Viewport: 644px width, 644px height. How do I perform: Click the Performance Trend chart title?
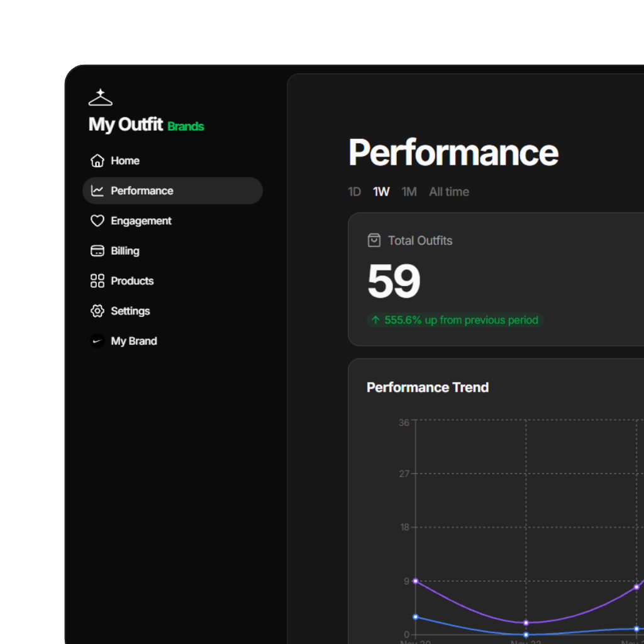427,387
